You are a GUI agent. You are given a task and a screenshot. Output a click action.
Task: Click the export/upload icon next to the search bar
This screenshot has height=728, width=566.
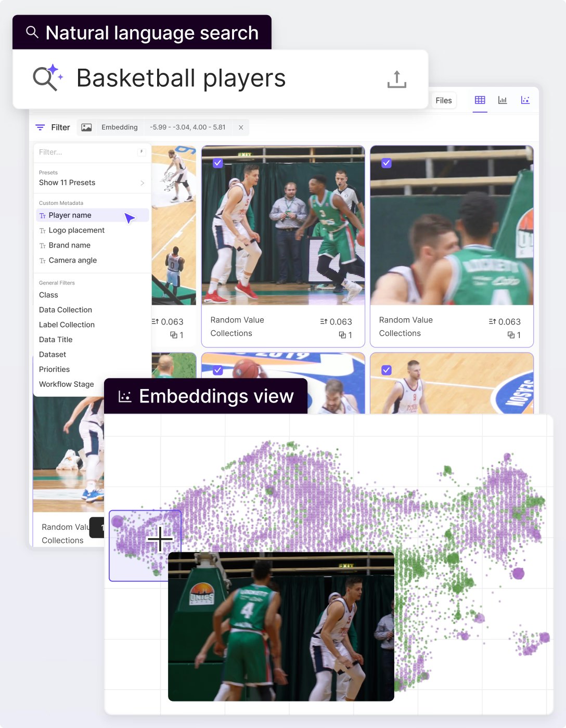(x=396, y=79)
